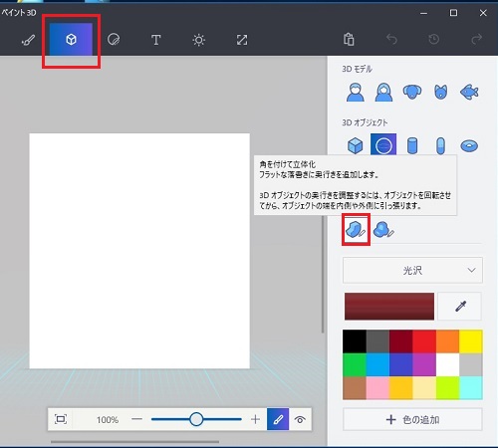Select the 3D cube object
The width and height of the screenshot is (498, 448).
click(355, 145)
